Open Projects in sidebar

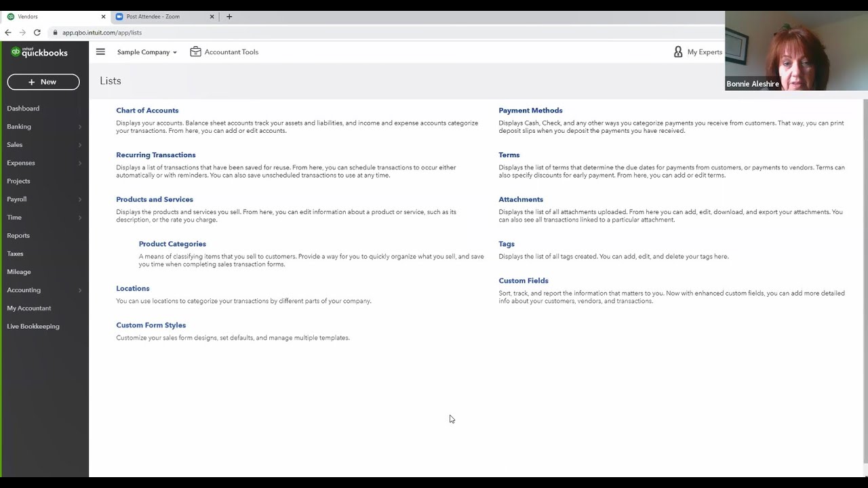point(18,181)
